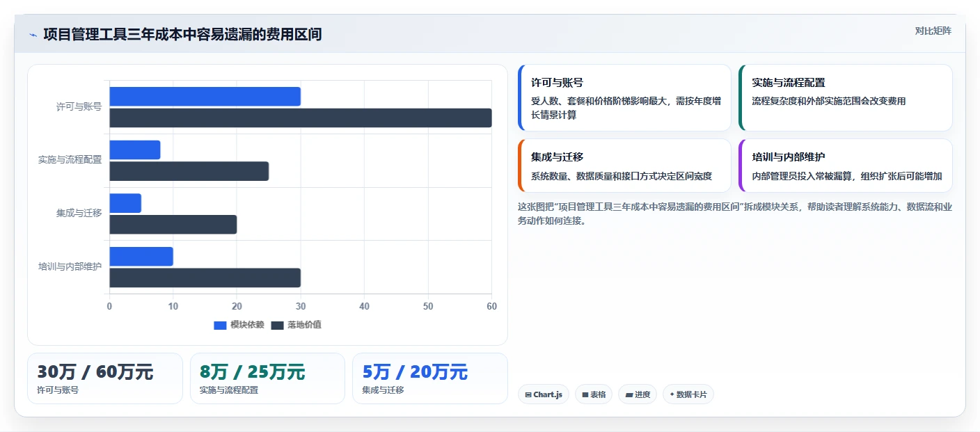Open the 集成与迁移 description card
Image resolution: width=980 pixels, height=432 pixels.
[x=624, y=166]
